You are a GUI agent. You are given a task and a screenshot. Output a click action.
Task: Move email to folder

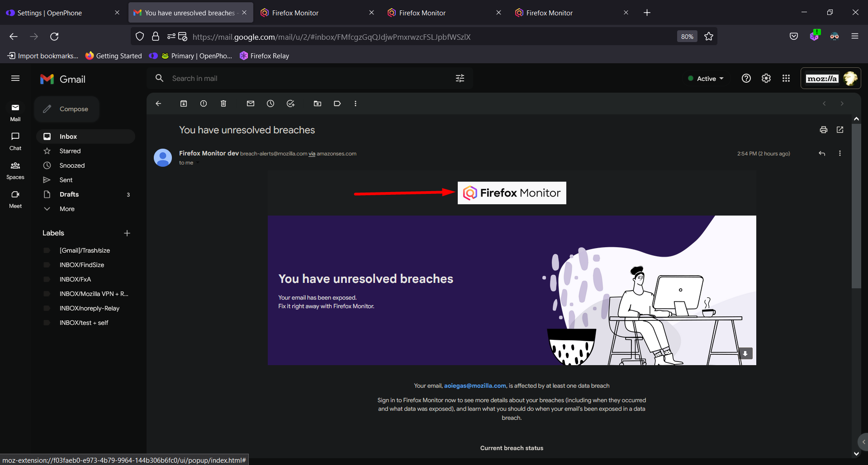click(x=318, y=103)
